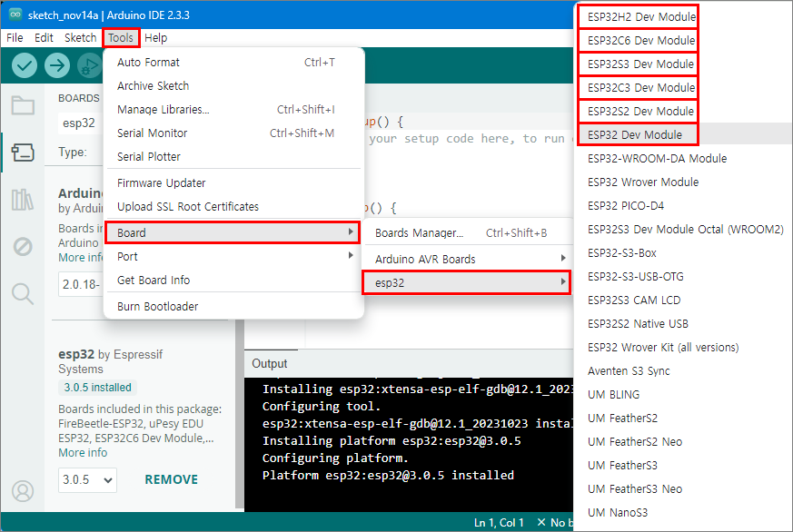Select Burn Bootloader
This screenshot has height=532, width=793.
point(233,306)
